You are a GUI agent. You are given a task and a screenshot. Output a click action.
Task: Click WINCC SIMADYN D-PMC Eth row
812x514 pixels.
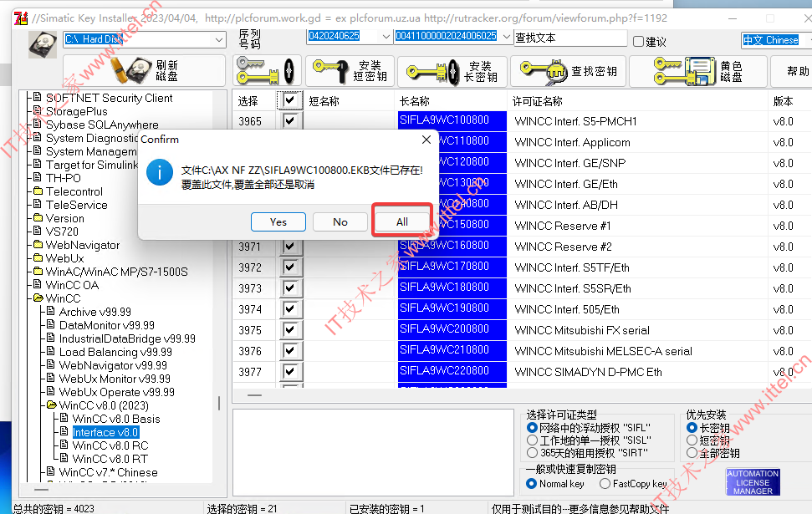[x=588, y=372]
